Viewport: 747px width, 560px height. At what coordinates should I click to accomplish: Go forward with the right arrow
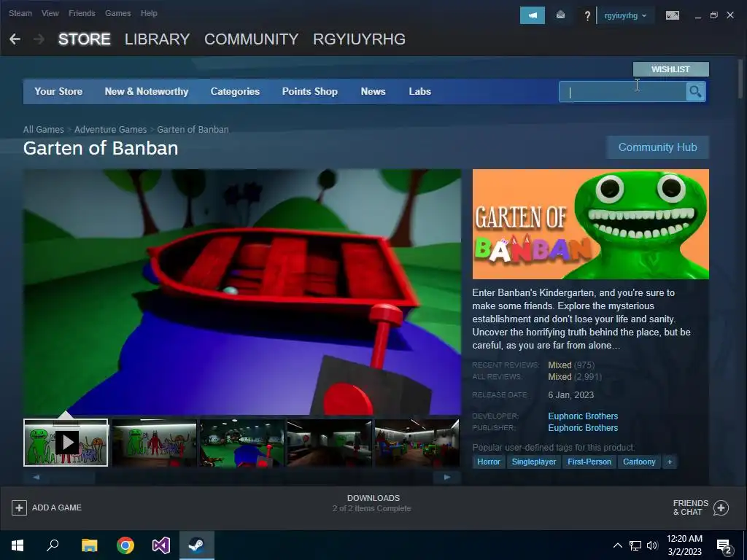tap(39, 39)
